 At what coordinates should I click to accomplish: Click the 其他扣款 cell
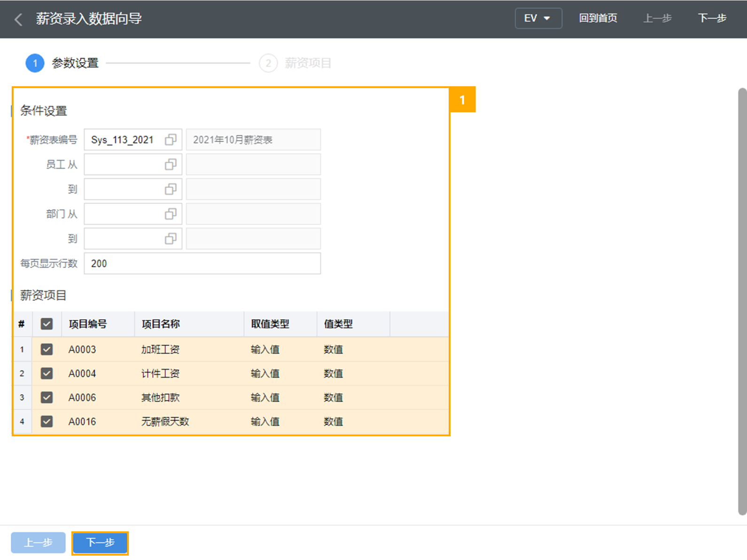189,398
